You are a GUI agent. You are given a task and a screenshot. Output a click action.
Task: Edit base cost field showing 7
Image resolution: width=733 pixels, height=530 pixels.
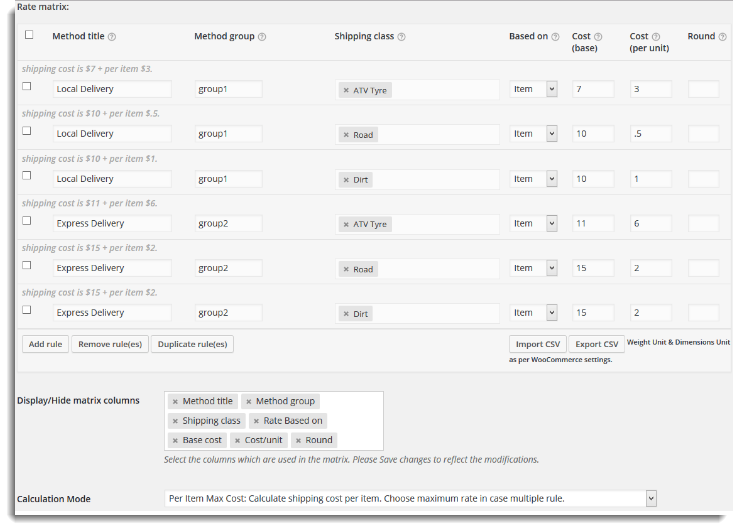click(x=593, y=89)
